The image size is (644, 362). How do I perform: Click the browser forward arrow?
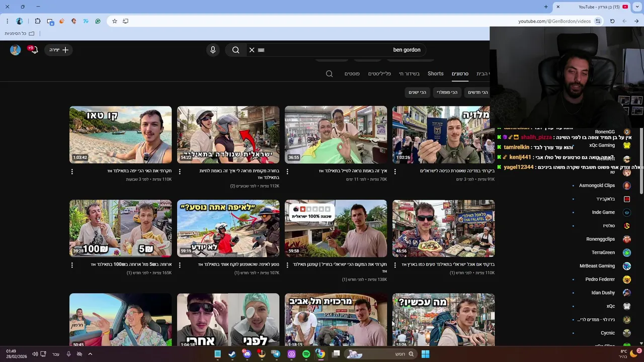[637, 21]
